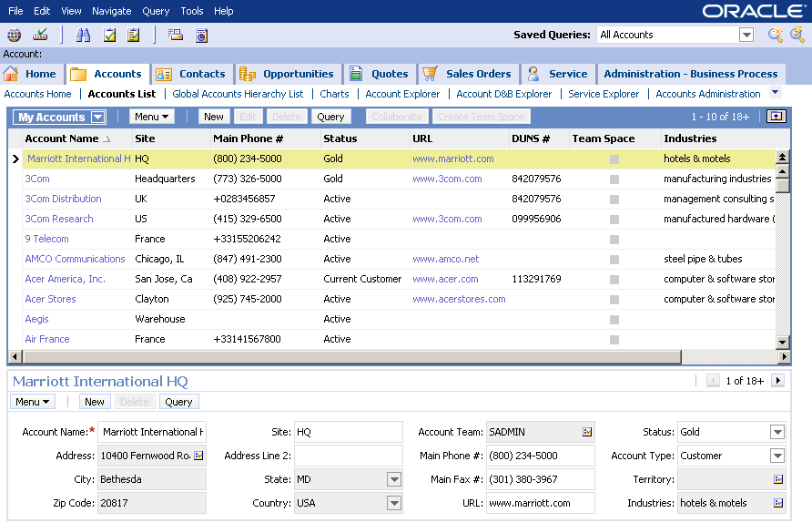The image size is (812, 523).
Task: Toggle Team Space checkbox for Marriott International row
Action: click(x=614, y=159)
